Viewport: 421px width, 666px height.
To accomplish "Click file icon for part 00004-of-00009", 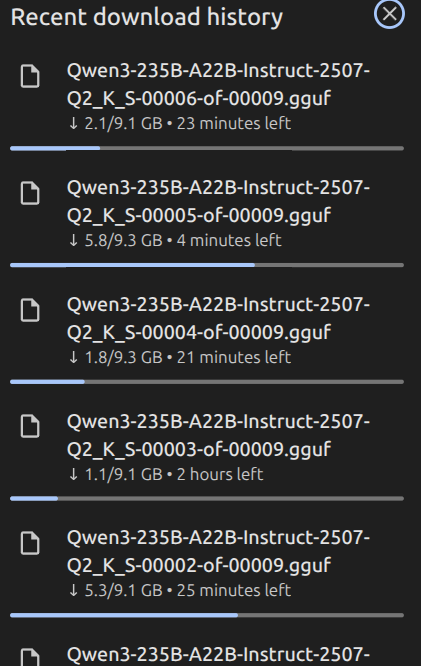I will tap(30, 310).
